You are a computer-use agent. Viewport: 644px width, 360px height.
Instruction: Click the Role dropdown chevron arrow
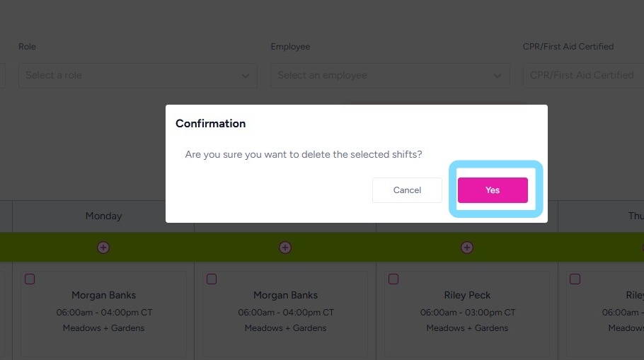coord(246,76)
